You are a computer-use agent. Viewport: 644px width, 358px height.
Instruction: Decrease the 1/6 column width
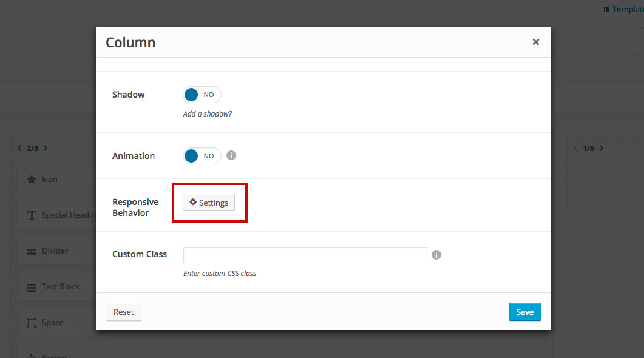[x=575, y=148]
